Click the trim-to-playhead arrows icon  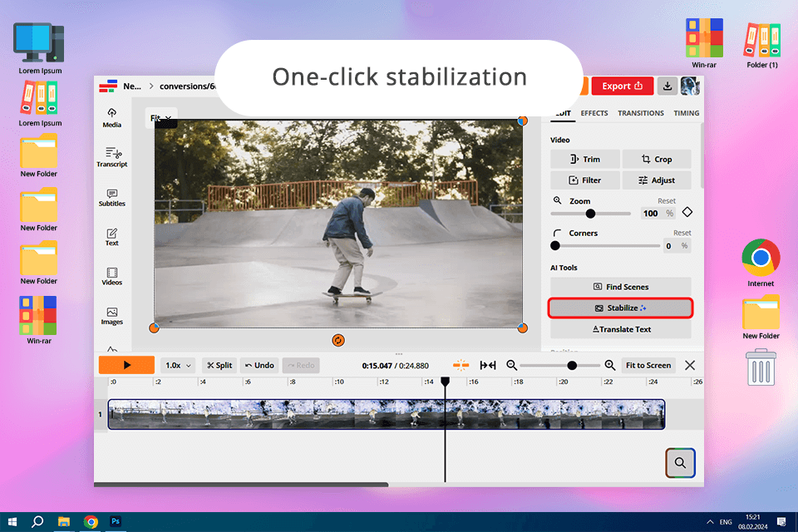[488, 365]
